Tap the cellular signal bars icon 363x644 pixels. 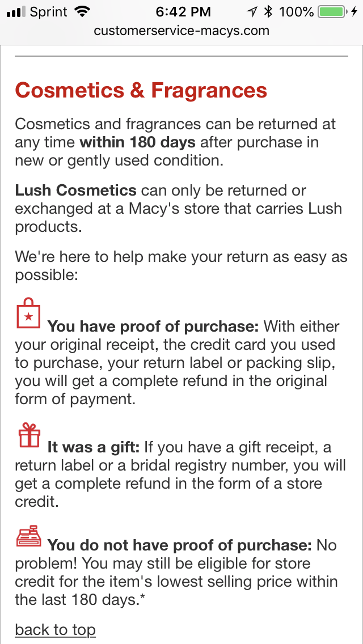[x=16, y=12]
